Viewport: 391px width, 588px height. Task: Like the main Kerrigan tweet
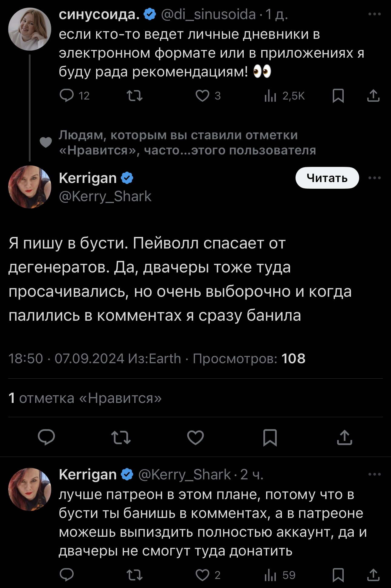pos(195,437)
